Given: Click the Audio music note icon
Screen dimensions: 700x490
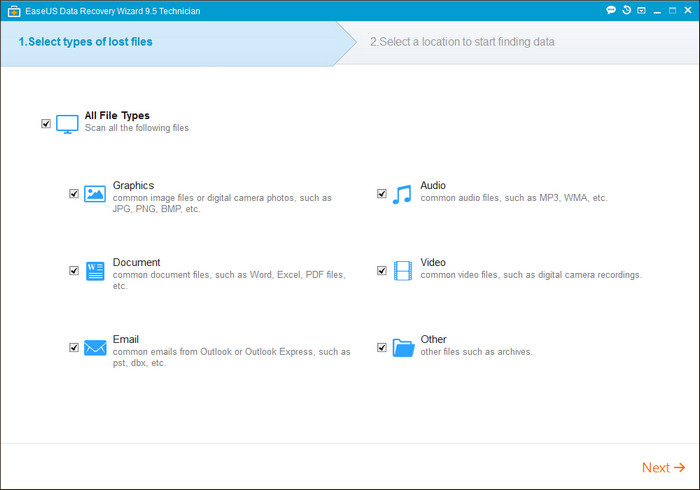Looking at the screenshot, I should click(402, 194).
